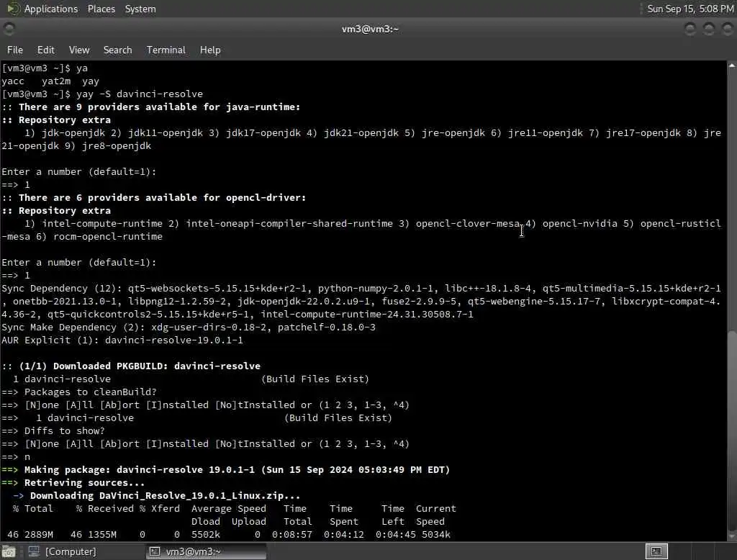Open the Help menu
This screenshot has width=737, height=560.
point(210,50)
